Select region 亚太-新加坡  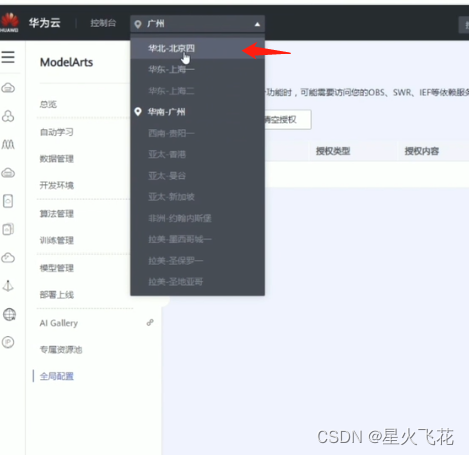(x=197, y=197)
